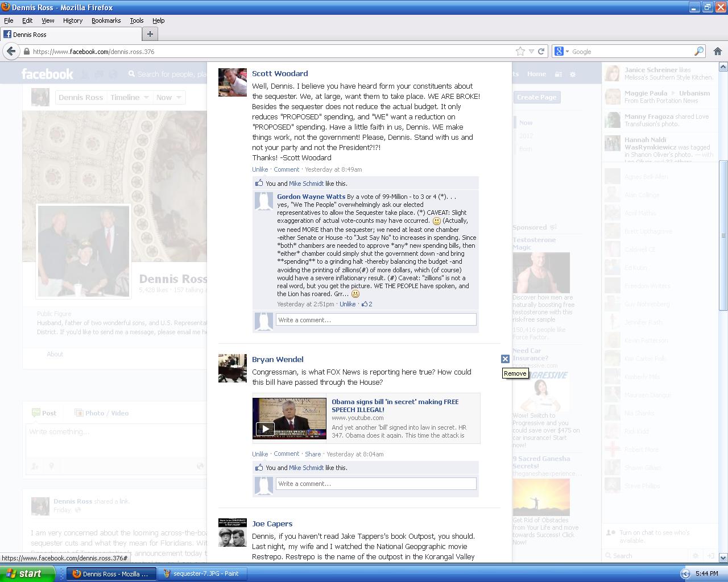
Task: Reload the page with the refresh icon
Action: pos(541,51)
